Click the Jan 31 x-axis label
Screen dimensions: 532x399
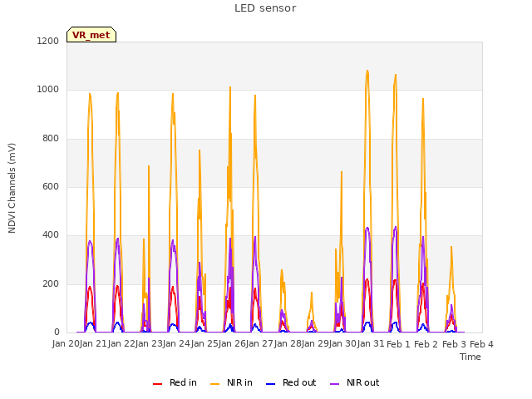click(x=371, y=343)
